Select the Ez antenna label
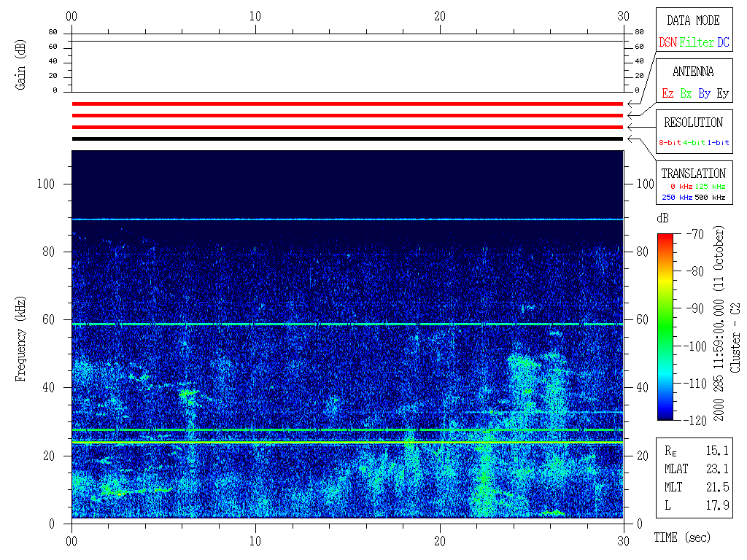This screenshot has width=747, height=560. pos(667,93)
